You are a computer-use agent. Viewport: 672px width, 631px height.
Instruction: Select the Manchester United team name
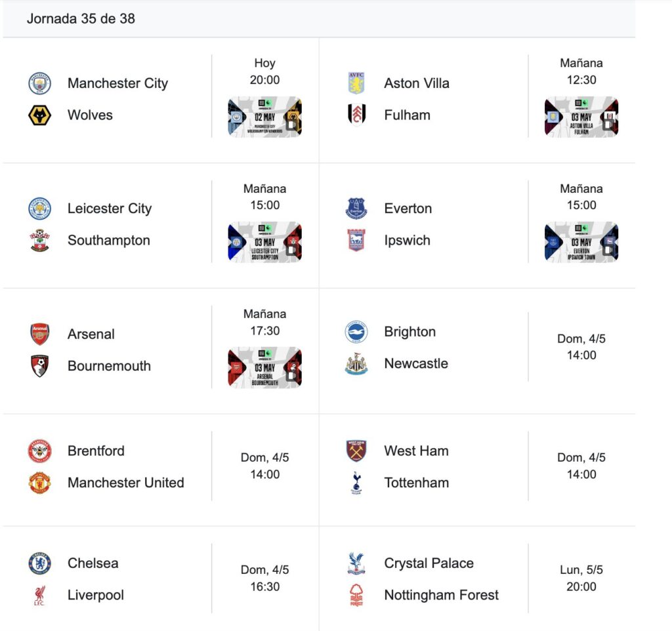click(x=126, y=482)
